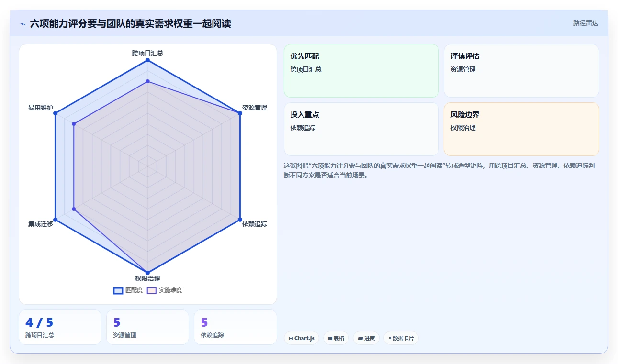Click the data point at 权限治理 vertex
Image resolution: width=618 pixels, height=364 pixels.
[147, 273]
